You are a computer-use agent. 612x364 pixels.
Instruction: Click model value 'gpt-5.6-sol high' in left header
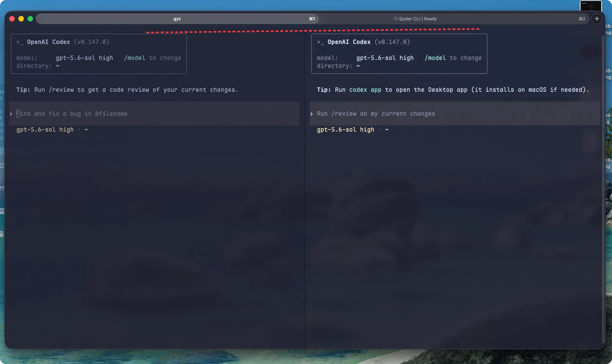[84, 58]
